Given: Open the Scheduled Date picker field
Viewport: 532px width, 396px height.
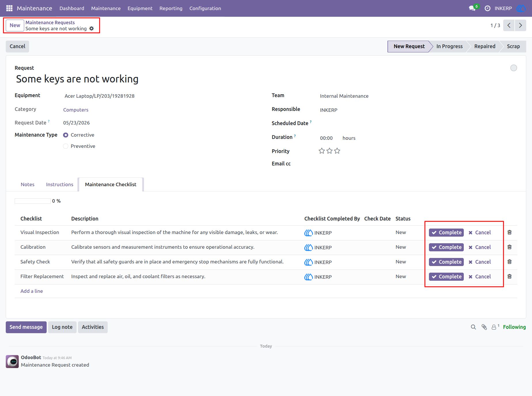Looking at the screenshot, I should [x=418, y=123].
